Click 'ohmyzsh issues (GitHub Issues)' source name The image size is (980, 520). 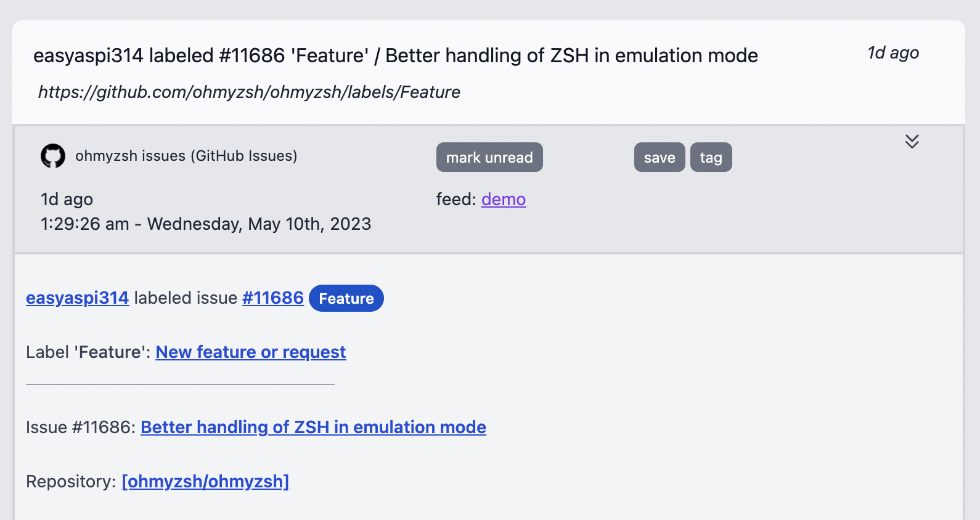click(x=186, y=156)
